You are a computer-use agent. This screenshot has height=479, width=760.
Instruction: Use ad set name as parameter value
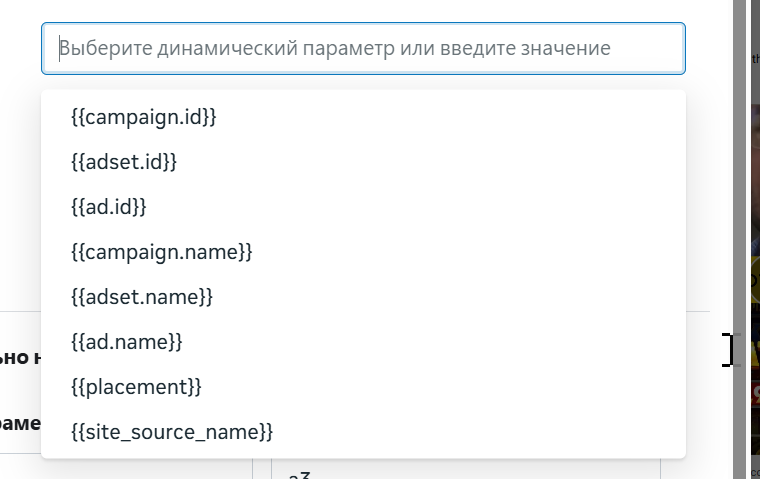coord(142,297)
